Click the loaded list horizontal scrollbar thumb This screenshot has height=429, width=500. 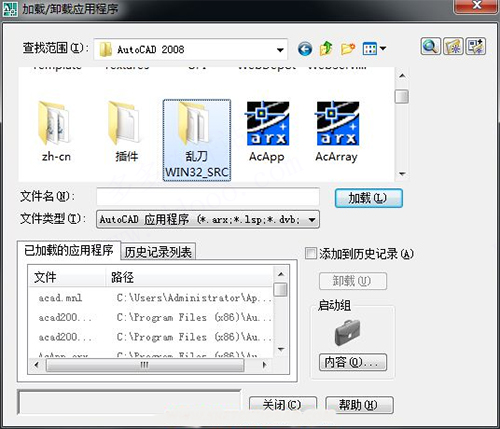point(145,365)
